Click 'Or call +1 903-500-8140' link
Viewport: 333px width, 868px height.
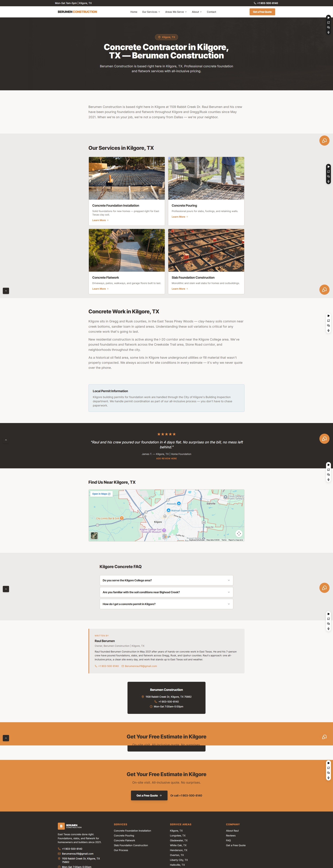click(186, 795)
